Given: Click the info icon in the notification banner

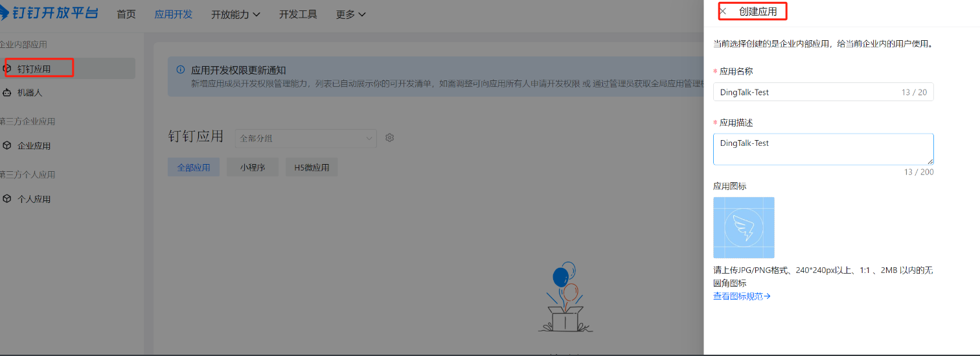Looking at the screenshot, I should tap(181, 69).
